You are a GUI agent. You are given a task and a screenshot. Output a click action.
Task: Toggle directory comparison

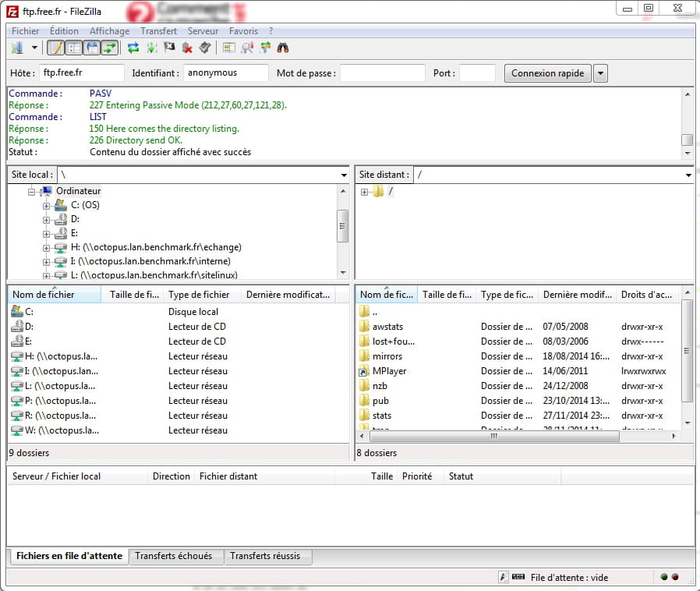point(247,48)
